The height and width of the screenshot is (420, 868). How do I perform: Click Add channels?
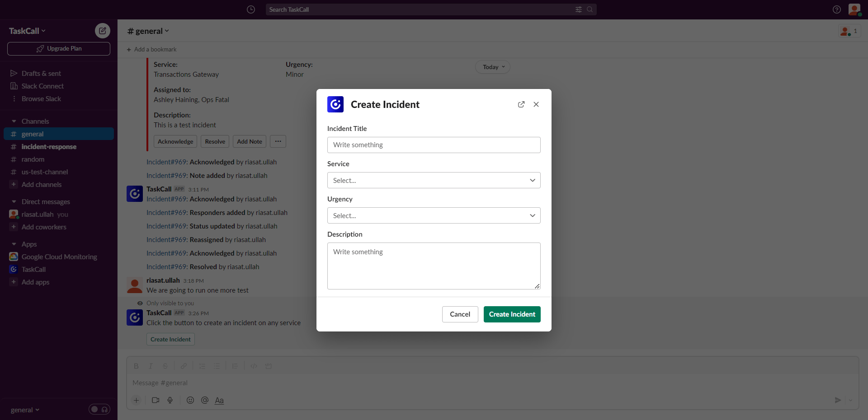tap(59, 185)
